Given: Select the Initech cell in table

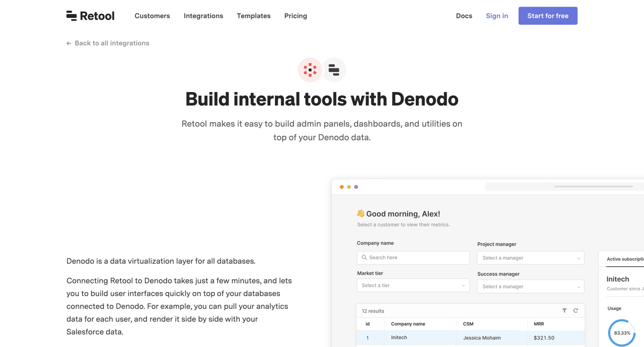Looking at the screenshot, I should 399,337.
